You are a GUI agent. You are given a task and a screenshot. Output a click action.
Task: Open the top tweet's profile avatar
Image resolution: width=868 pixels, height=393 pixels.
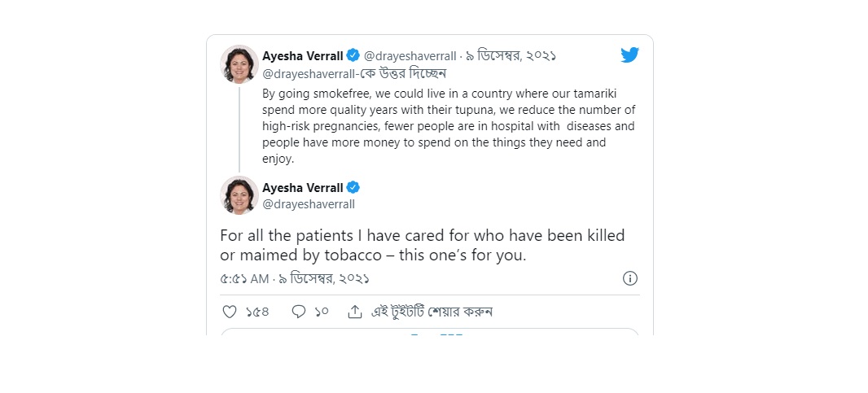[x=239, y=64]
